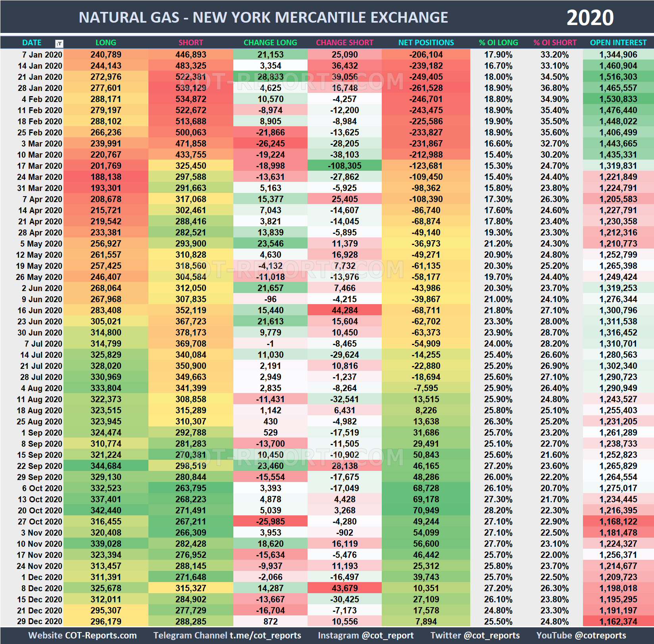Click the % OI SHORT column header
Viewport: 654px width, 644px height.
(555, 42)
